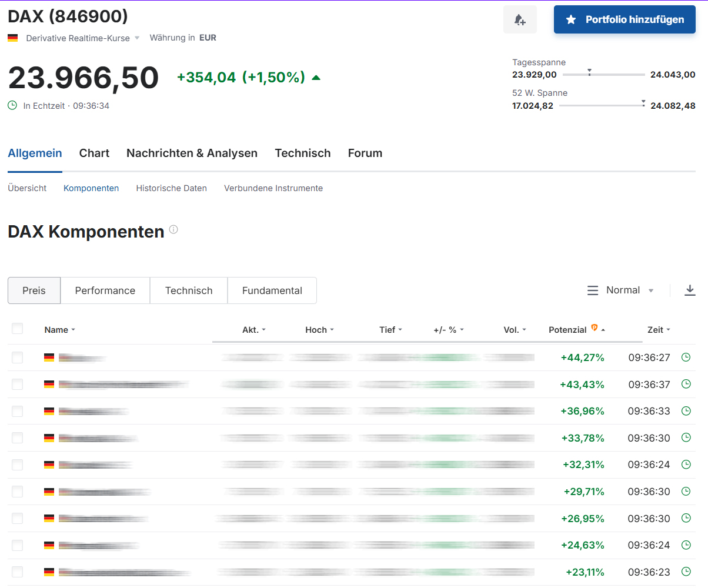Click the green up arrow beside +1,50%
The width and height of the screenshot is (708, 588).
[316, 78]
